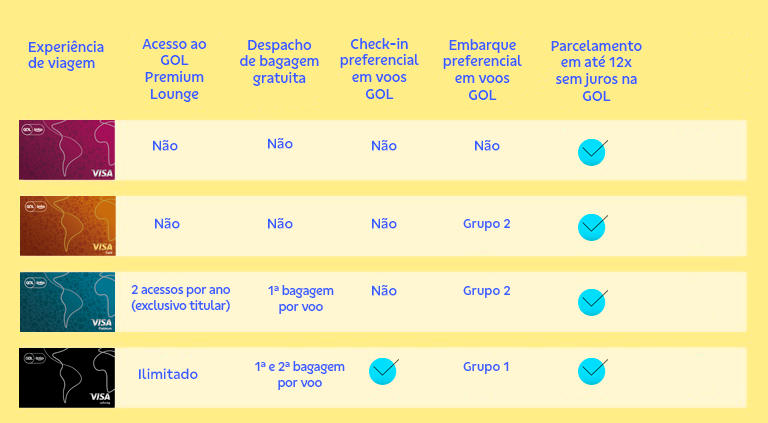Click the '1ª e 2ª bagagem por voo' text
The width and height of the screenshot is (768, 423).
300,375
